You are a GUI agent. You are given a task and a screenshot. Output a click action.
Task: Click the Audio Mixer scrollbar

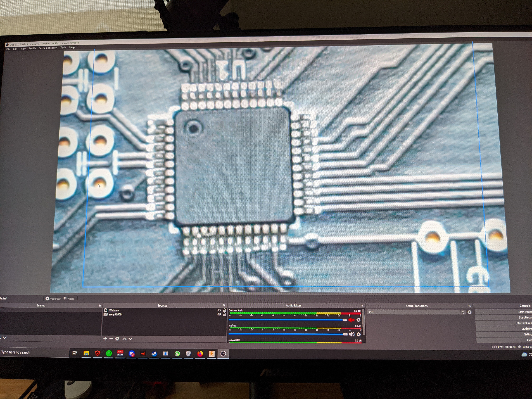[364, 322]
